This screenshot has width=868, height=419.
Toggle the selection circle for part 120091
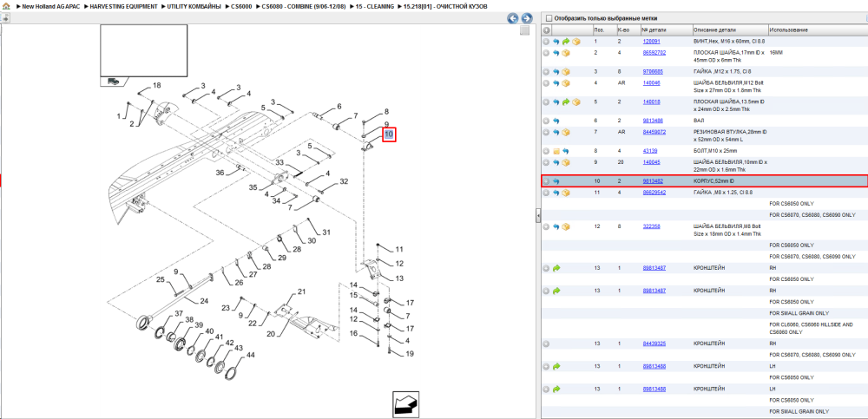(x=546, y=42)
